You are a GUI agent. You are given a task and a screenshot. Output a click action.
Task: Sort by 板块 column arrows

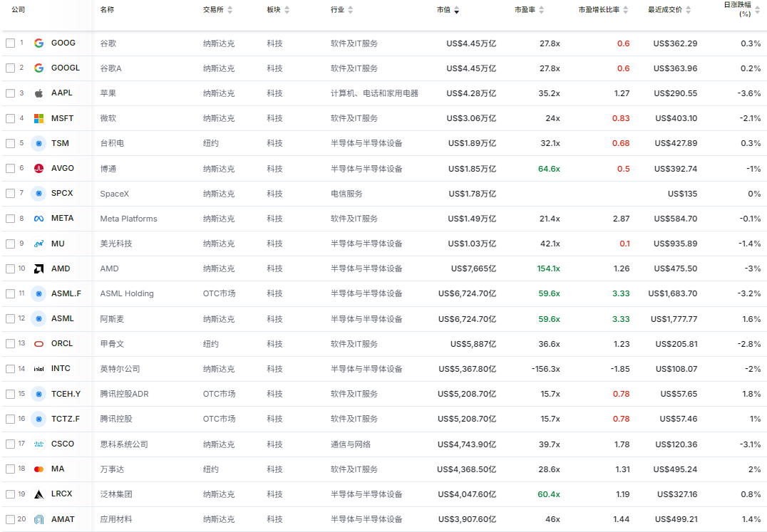coord(287,10)
